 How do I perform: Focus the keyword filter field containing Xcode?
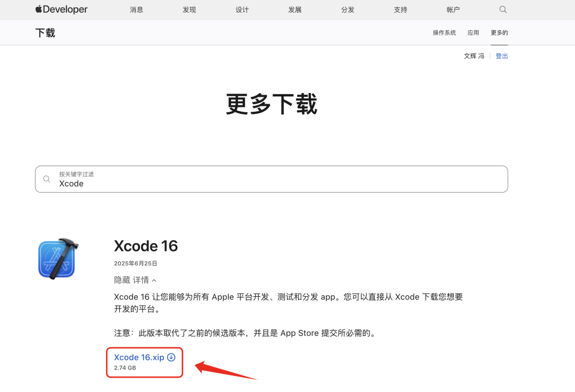pos(272,179)
